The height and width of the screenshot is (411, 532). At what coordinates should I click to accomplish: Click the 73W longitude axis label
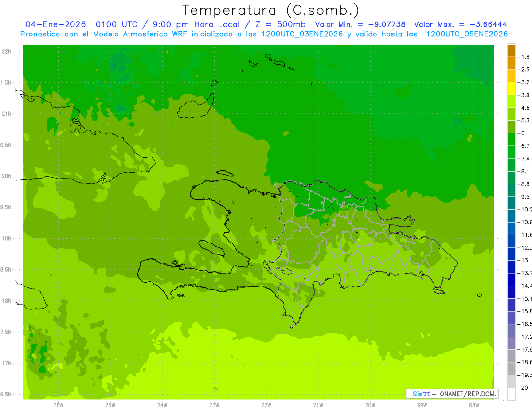coord(214,405)
